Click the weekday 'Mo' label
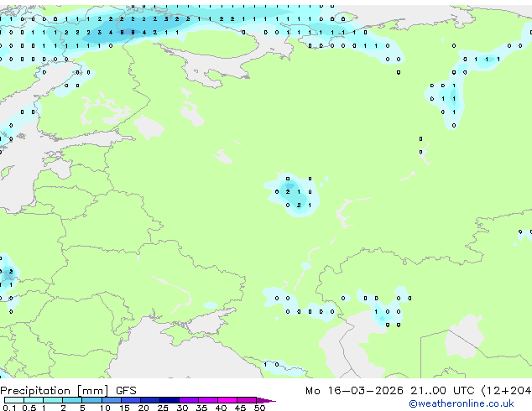This screenshot has width=532, height=411. (313, 391)
